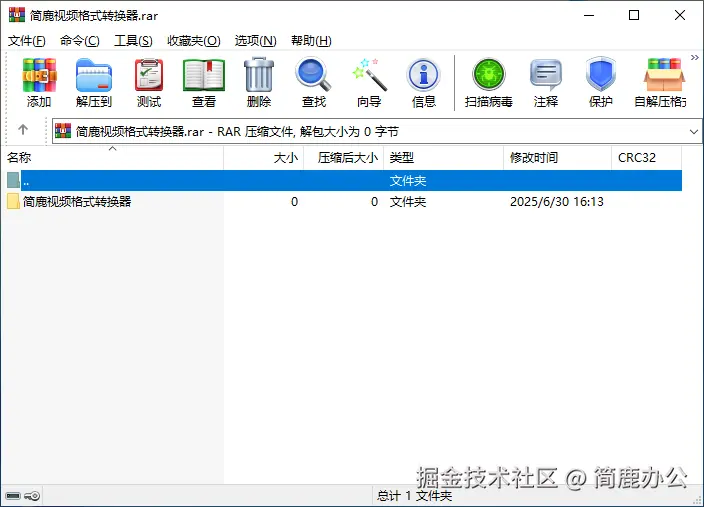Select the '..' parent directory row

(x=344, y=180)
